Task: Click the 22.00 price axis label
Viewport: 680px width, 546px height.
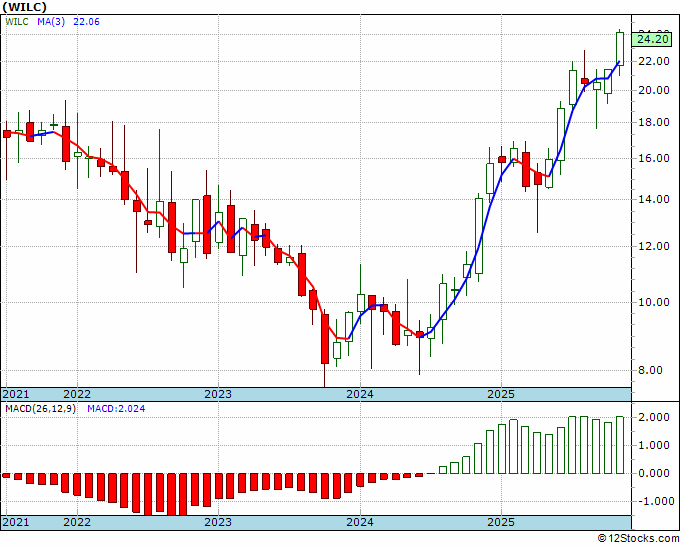Action: click(x=654, y=61)
